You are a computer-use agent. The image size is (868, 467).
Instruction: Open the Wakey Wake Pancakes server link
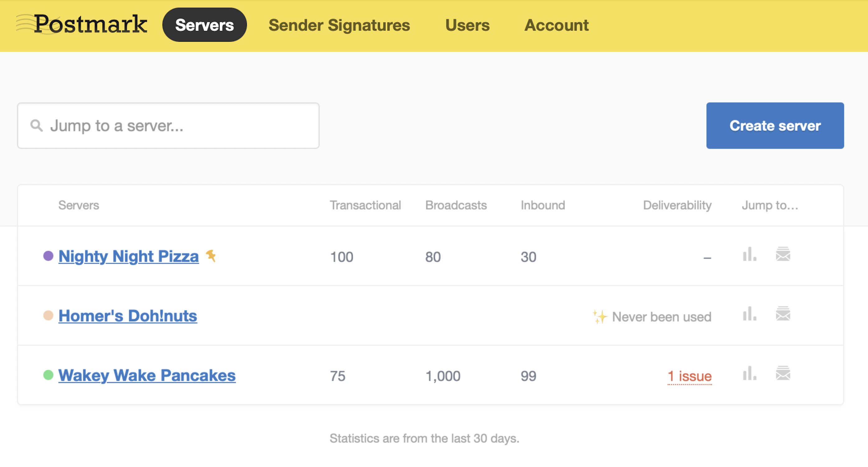click(x=147, y=375)
